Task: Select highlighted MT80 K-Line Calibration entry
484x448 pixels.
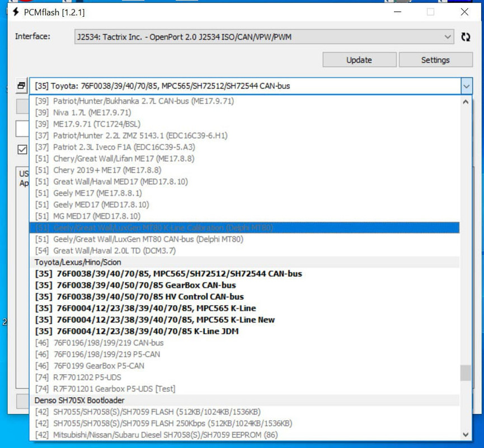Action: [244, 228]
